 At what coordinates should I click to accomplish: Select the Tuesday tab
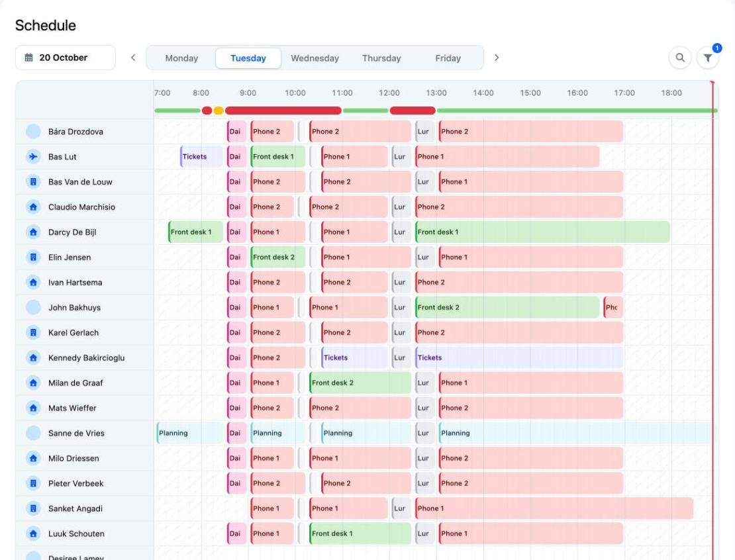pos(248,58)
